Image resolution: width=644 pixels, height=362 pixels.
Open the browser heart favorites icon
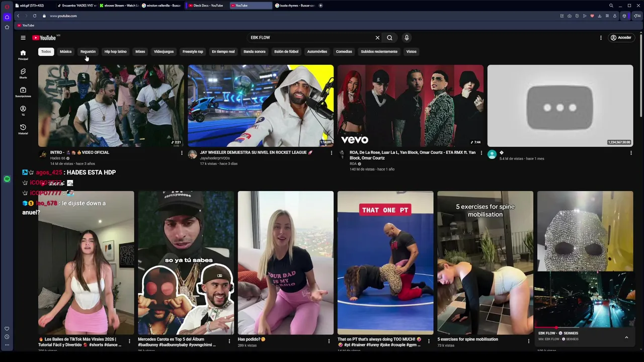point(592,16)
